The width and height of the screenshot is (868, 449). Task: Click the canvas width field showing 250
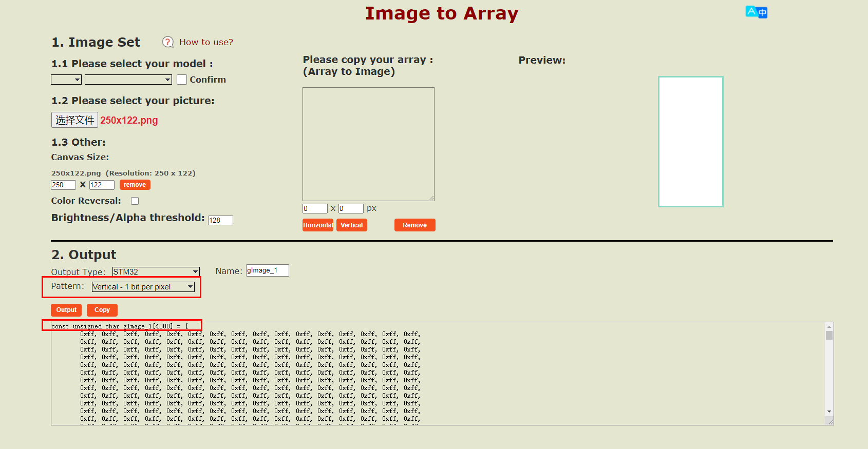click(63, 185)
